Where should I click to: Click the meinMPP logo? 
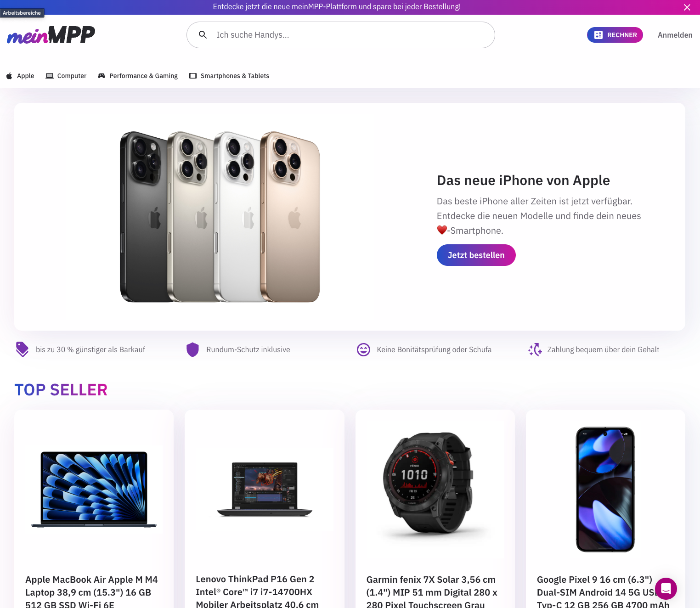[x=51, y=35]
